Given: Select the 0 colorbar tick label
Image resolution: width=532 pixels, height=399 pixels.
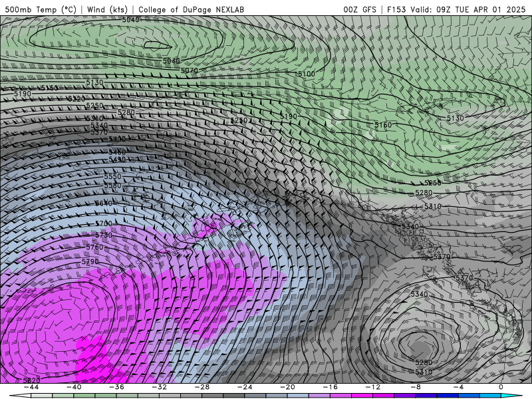Looking at the screenshot, I should (501, 387).
